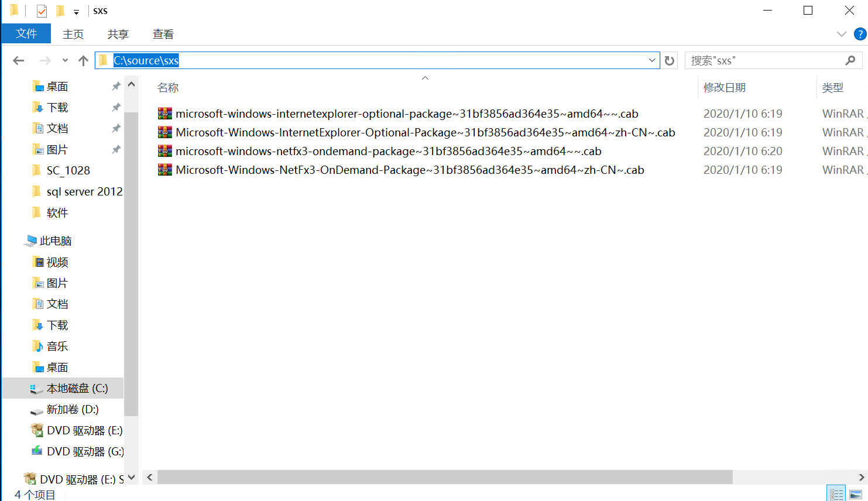Go up one folder level
868x501 pixels.
point(83,60)
